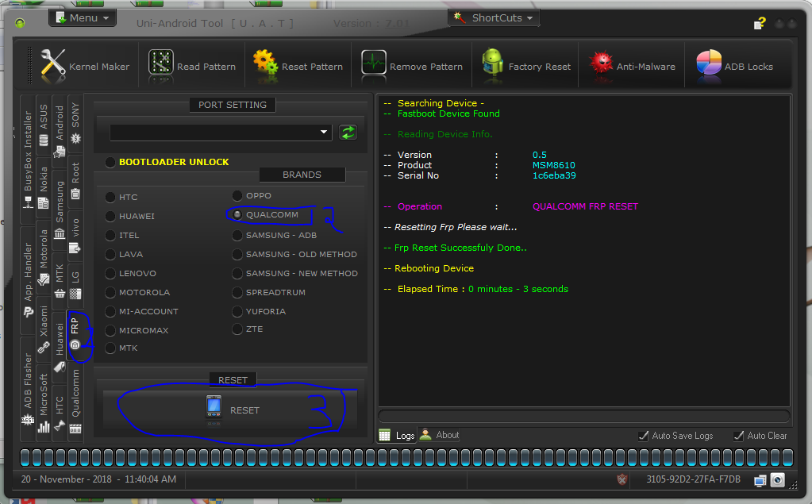The image size is (812, 504).
Task: Open the vivo side tab
Action: [x=75, y=234]
